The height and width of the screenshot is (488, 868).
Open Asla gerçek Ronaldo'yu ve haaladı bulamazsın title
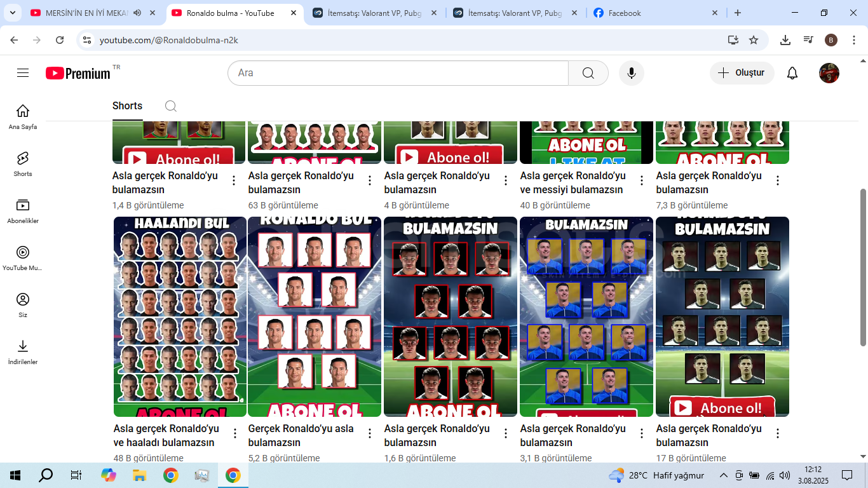[166, 436]
